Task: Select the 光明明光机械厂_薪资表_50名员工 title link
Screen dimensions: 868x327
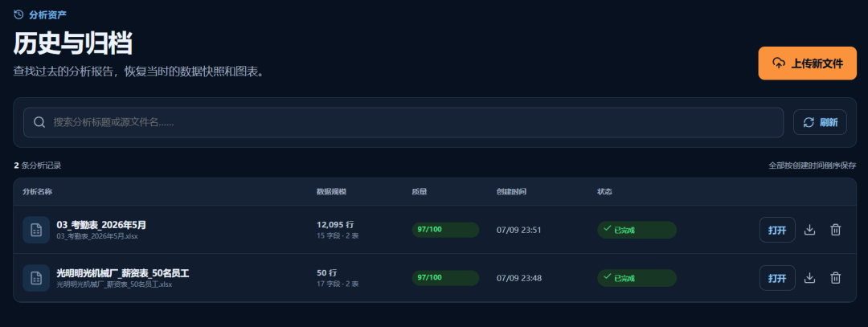Action: [123, 273]
